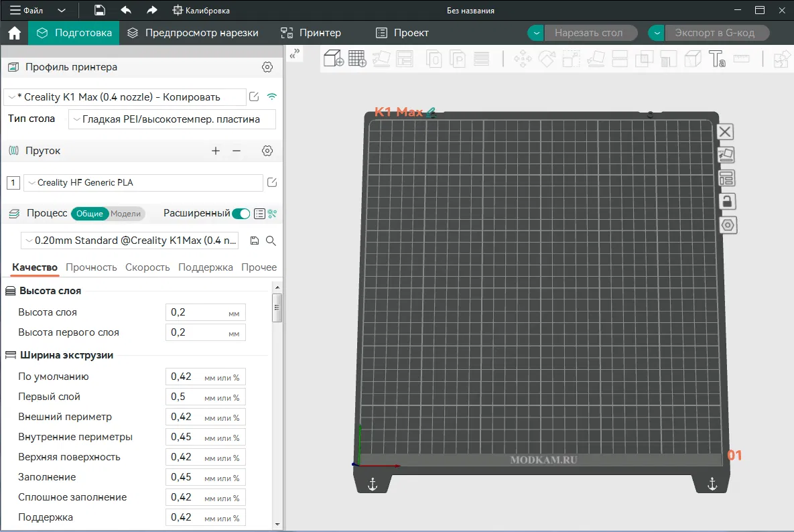The width and height of the screenshot is (794, 532).
Task: Click the Add plate grid icon
Action: (357, 59)
